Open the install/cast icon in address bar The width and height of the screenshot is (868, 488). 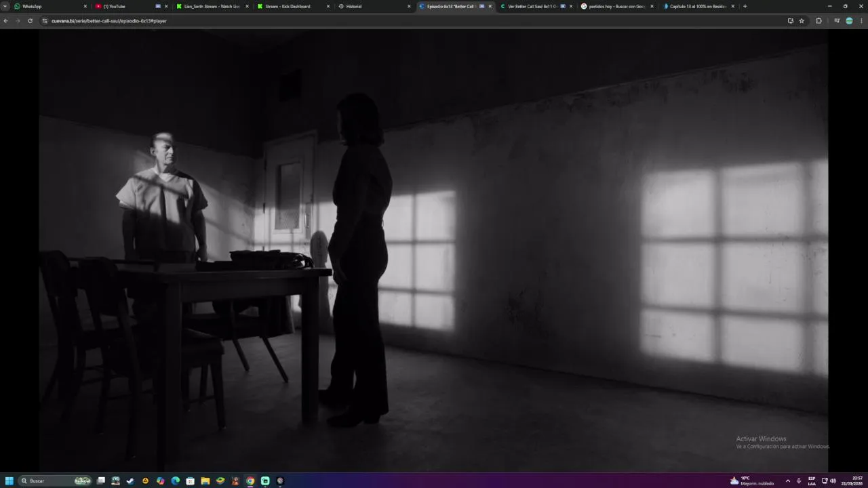click(x=791, y=21)
